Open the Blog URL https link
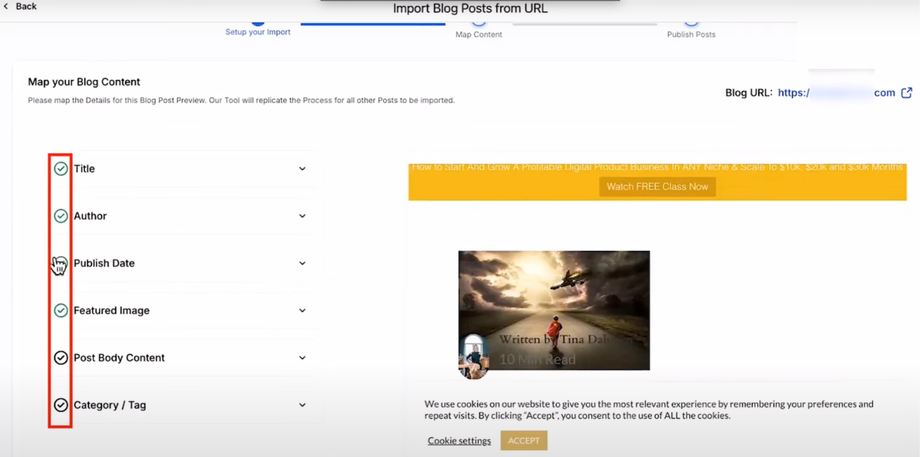 [x=836, y=93]
